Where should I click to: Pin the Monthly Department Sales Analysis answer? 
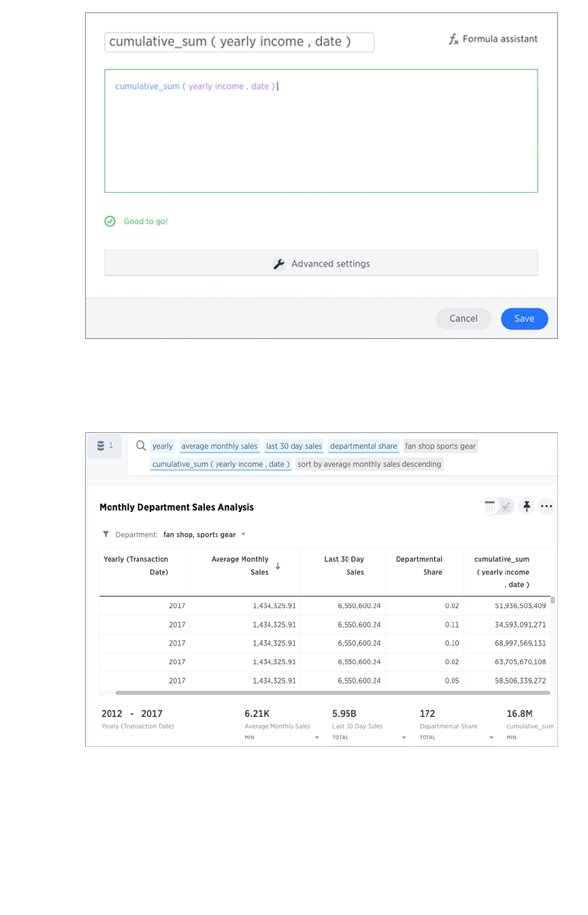point(526,506)
